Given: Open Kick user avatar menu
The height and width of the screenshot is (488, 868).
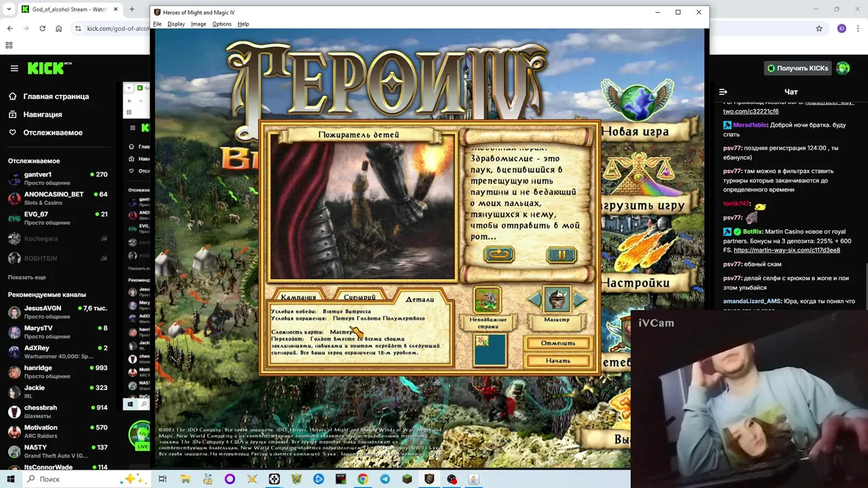Looking at the screenshot, I should coord(843,68).
